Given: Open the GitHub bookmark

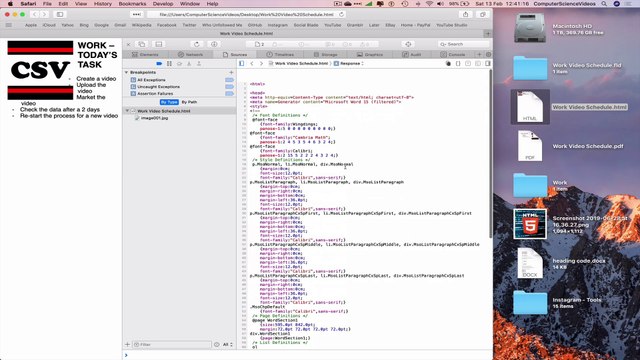Looking at the screenshot, I should click(x=255, y=25).
